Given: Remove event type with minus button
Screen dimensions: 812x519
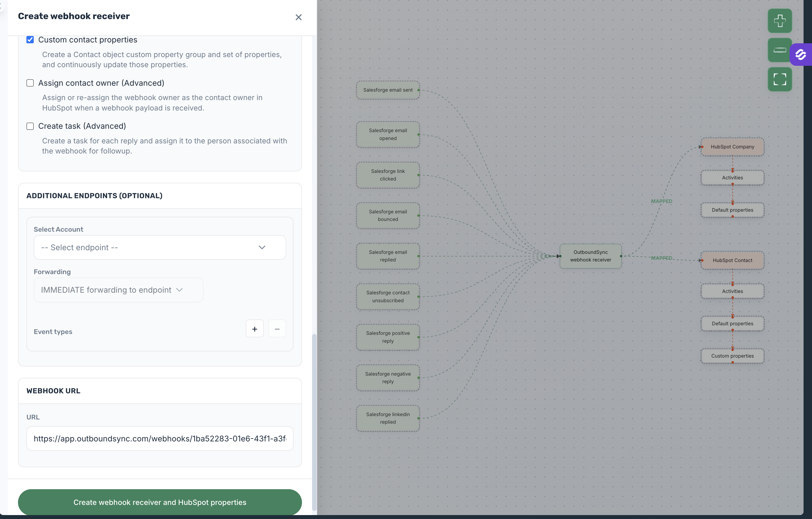Looking at the screenshot, I should (x=277, y=329).
